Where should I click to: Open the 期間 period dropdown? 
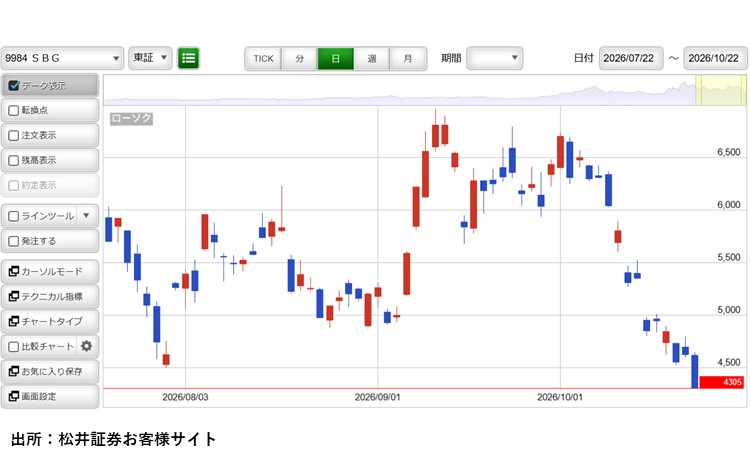[x=495, y=58]
